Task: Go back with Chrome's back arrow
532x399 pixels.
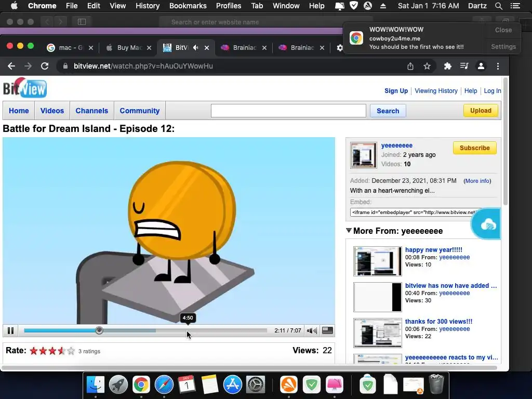Action: point(11,66)
